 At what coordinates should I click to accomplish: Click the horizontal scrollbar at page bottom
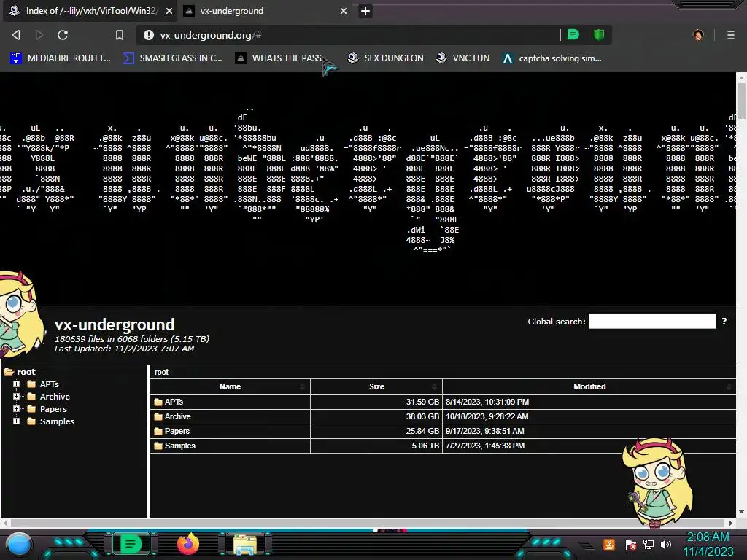[367, 522]
